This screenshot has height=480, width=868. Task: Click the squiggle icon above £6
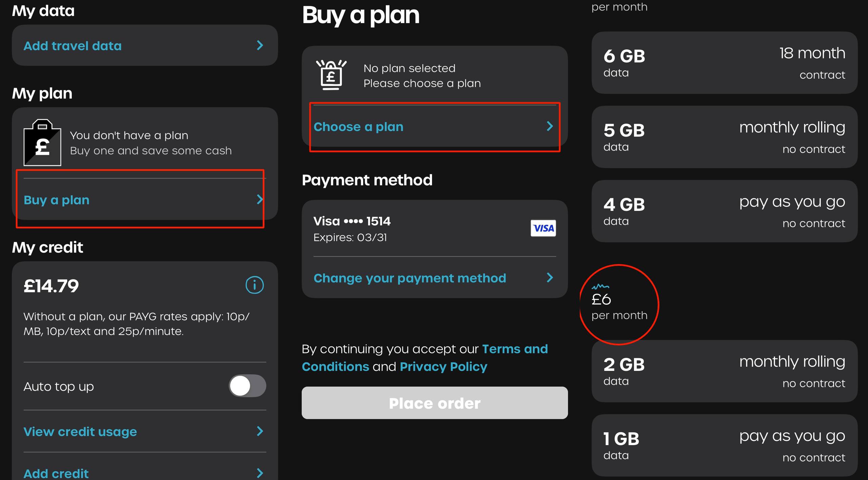(x=600, y=287)
